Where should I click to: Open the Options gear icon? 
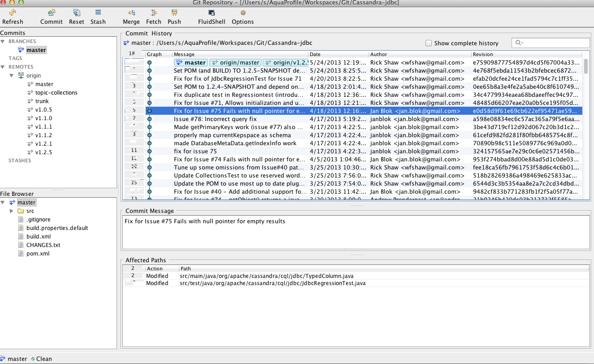(243, 13)
